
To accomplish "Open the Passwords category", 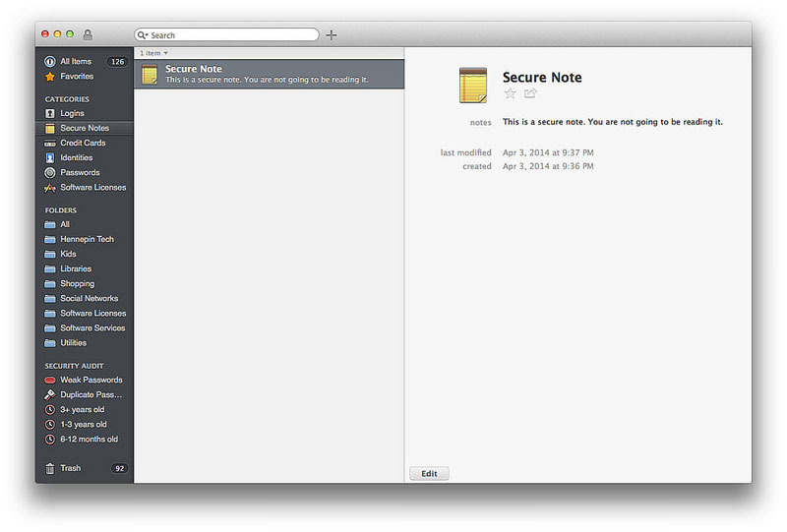I will pos(80,173).
